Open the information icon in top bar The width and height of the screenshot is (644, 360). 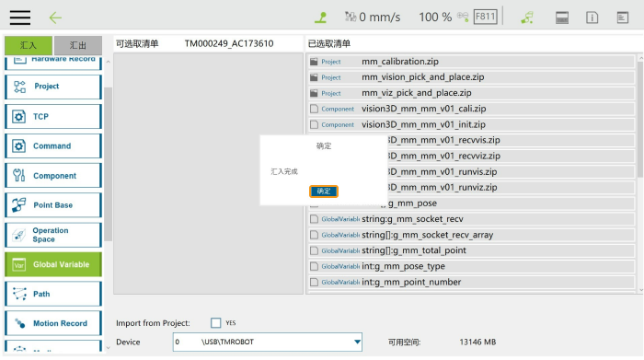tap(592, 17)
